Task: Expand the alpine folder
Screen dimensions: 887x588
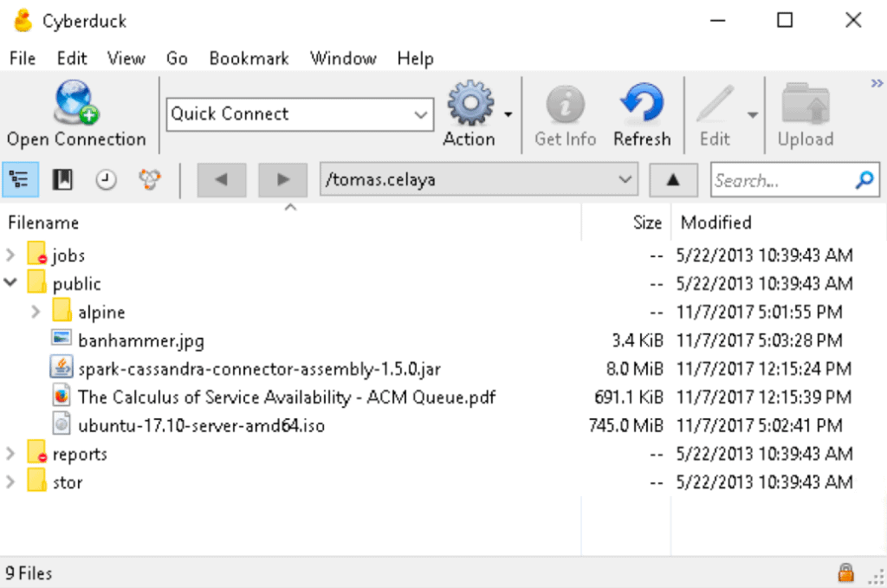Action: coord(36,312)
